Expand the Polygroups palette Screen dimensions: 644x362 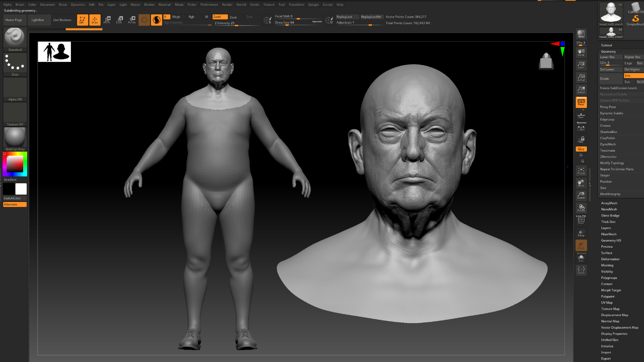click(609, 278)
